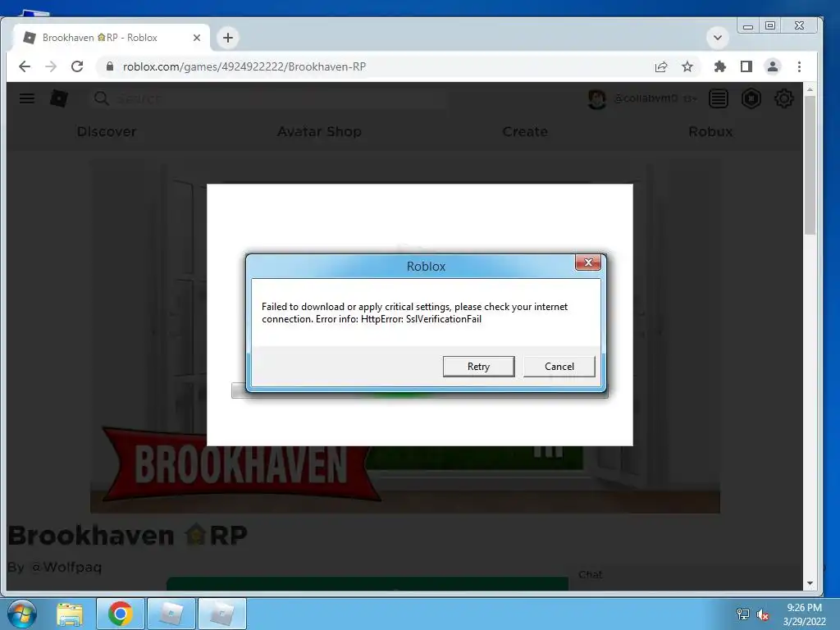Focus the address bar showing roblox.com URL
This screenshot has height=630, width=840.
375,66
